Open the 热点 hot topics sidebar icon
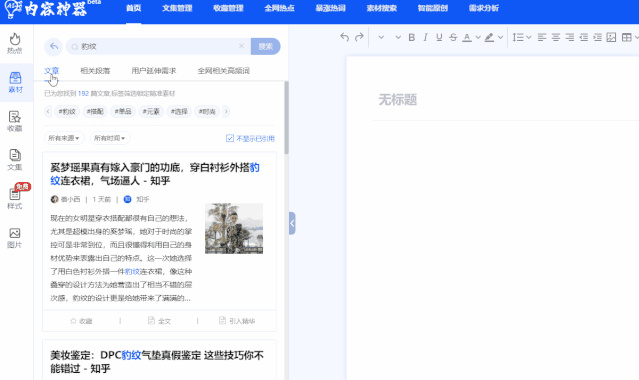 (x=15, y=43)
